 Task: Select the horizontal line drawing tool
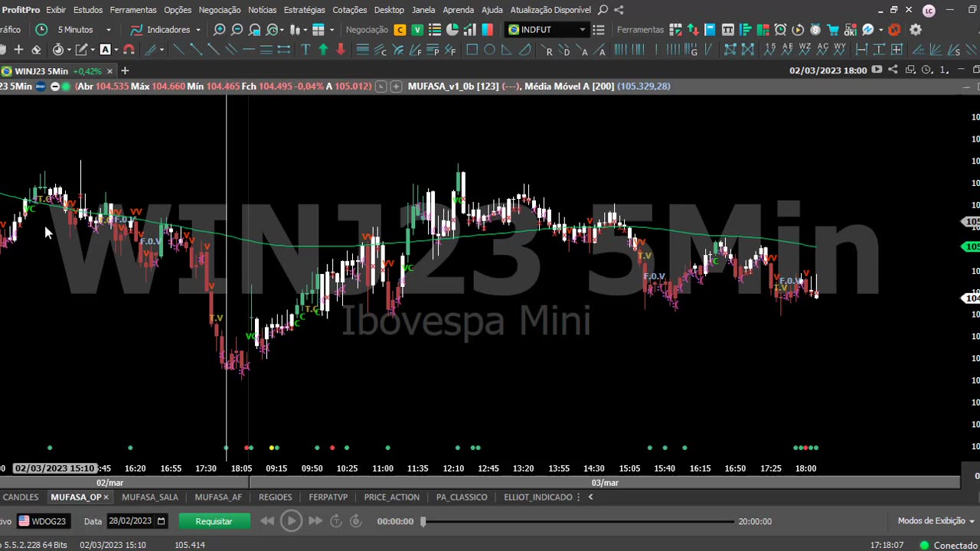249,50
